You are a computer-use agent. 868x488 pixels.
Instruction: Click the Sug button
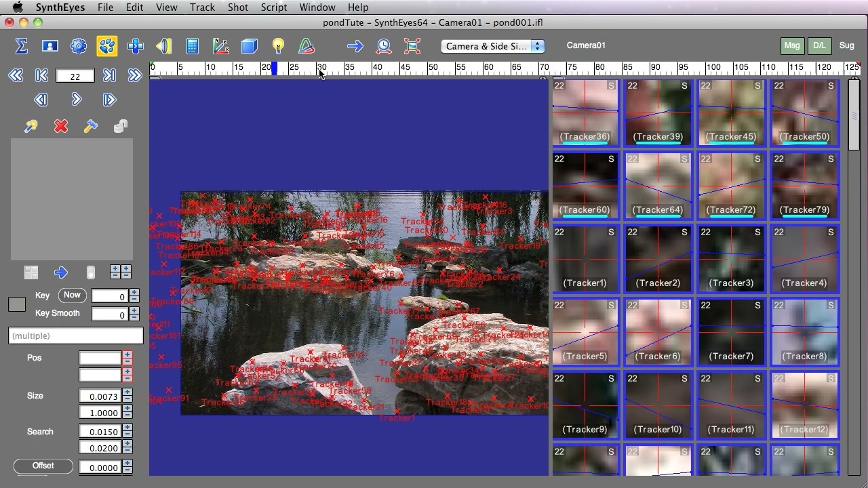[x=847, y=45]
